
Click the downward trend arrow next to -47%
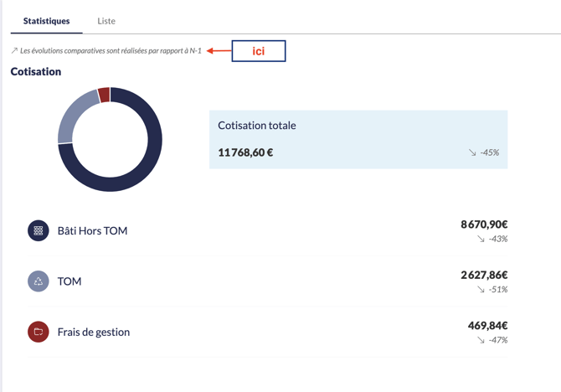point(481,340)
